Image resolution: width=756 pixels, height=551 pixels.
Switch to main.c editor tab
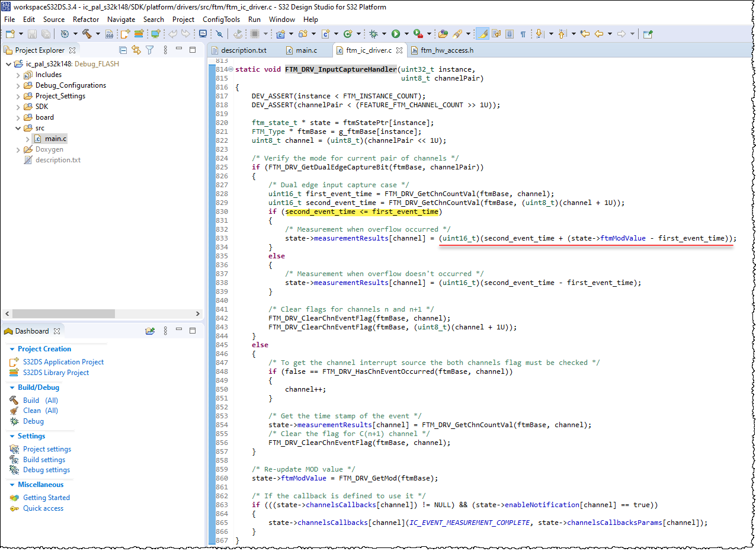(x=306, y=50)
